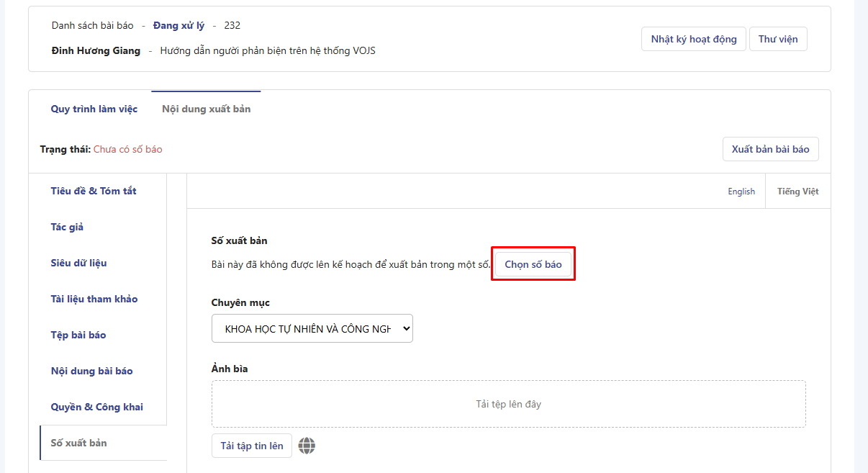Open Nội dung bài báo sidebar item

pos(91,371)
